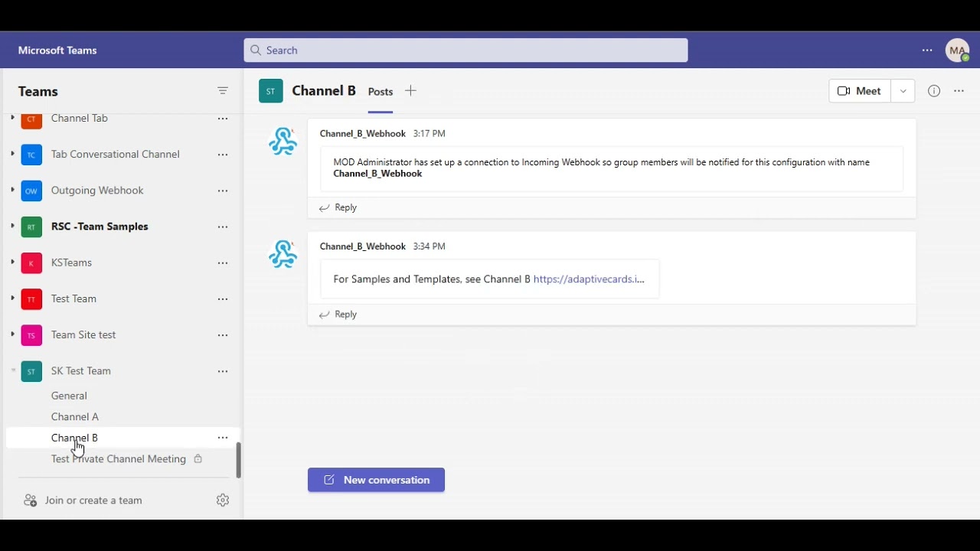Open settings and more ellipsis in title bar
The image size is (980, 551).
[x=927, y=51]
